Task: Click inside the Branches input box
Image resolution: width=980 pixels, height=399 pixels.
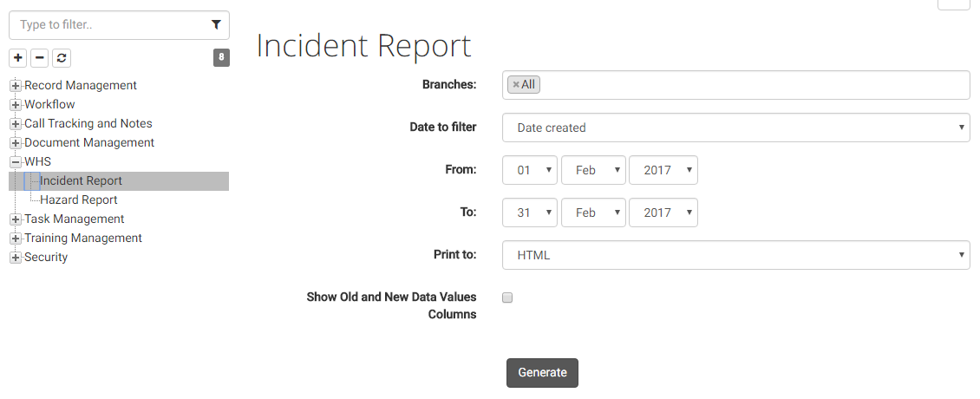Action: (x=735, y=85)
